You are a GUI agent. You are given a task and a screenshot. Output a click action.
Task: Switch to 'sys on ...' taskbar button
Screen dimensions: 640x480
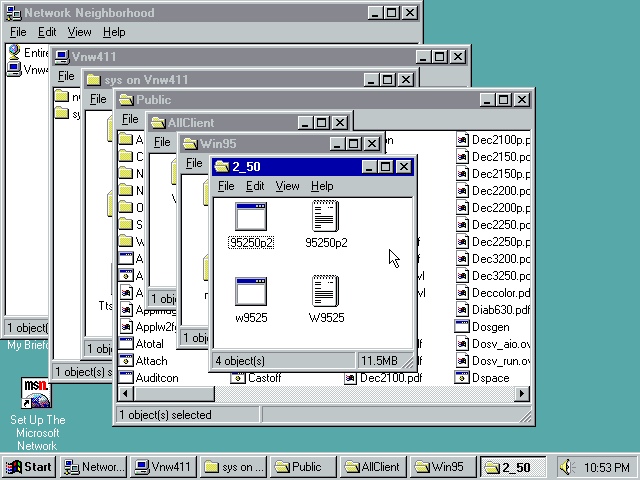[x=234, y=467]
